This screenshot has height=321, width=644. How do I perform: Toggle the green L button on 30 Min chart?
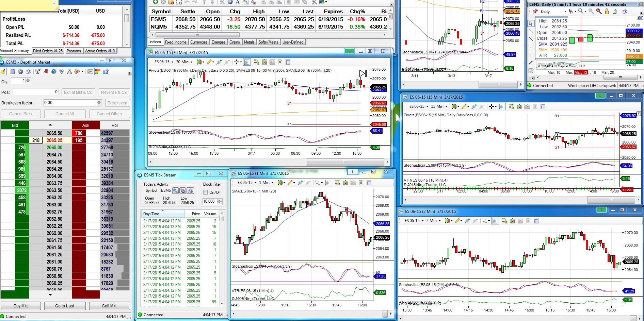(x=349, y=51)
